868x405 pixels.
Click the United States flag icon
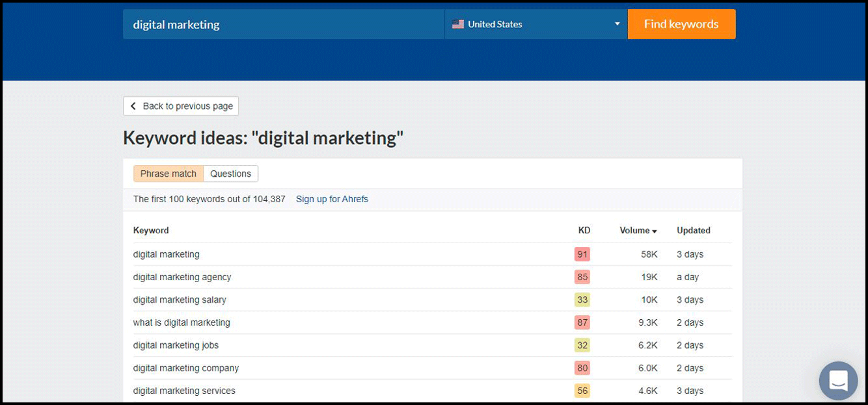tap(458, 24)
